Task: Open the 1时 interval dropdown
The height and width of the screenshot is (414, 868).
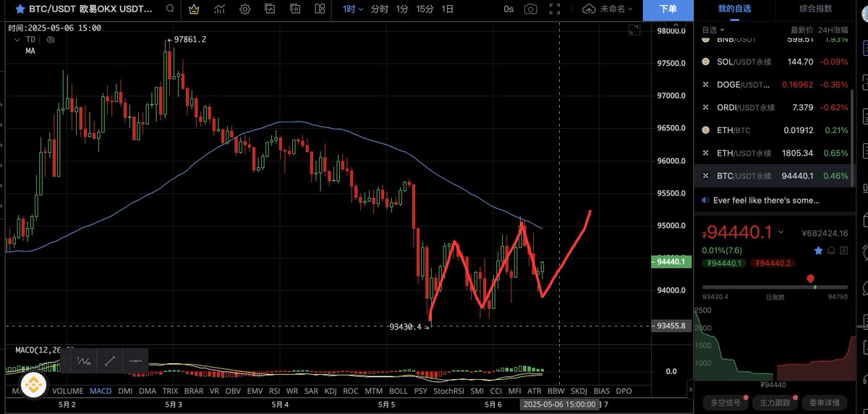Action: 352,9
